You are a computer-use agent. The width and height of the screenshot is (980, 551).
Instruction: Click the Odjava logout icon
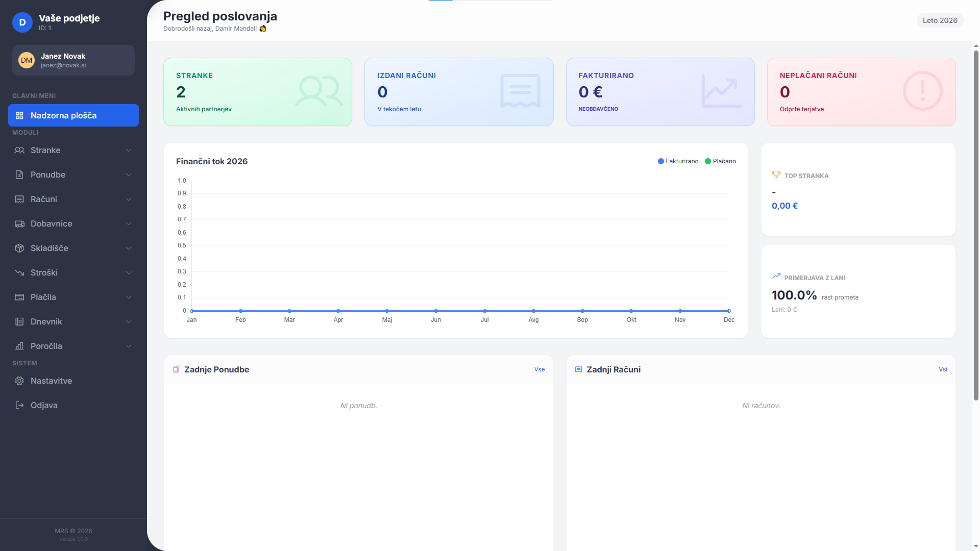click(x=19, y=405)
